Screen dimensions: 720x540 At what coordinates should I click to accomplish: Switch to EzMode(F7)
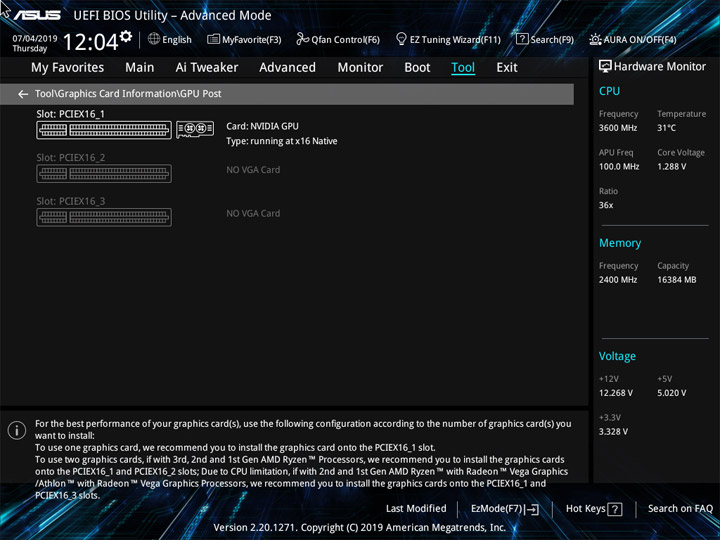(x=505, y=509)
